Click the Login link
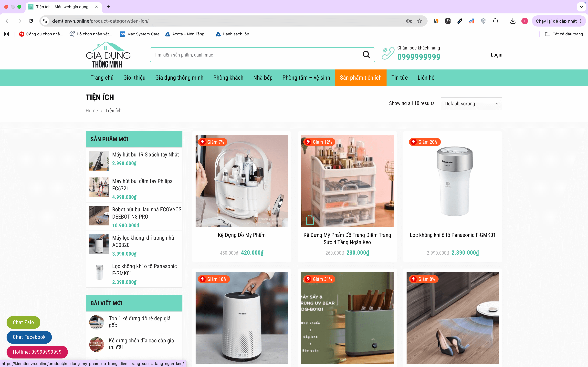The width and height of the screenshot is (588, 367). (496, 55)
